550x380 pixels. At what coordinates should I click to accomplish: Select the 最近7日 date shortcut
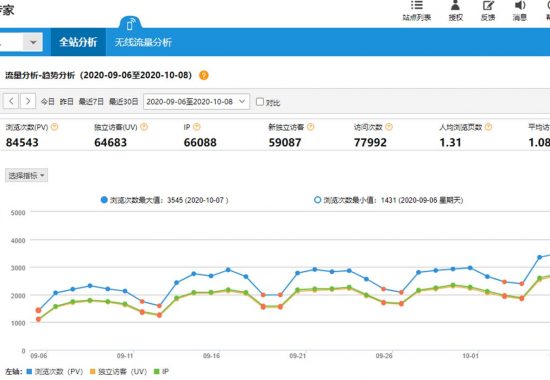pyautogui.click(x=91, y=102)
